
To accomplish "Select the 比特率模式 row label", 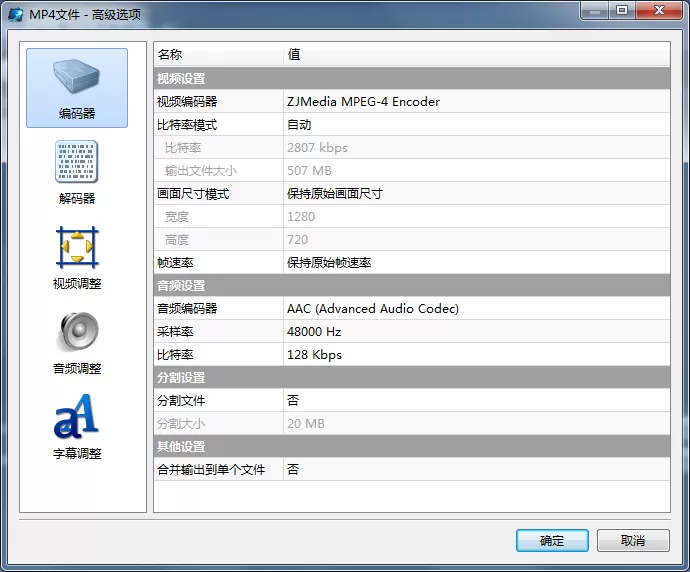I will 187,125.
